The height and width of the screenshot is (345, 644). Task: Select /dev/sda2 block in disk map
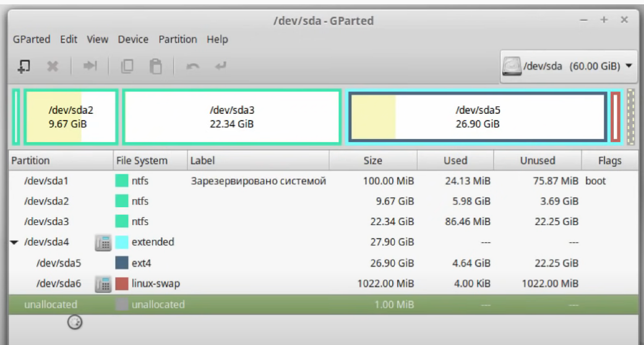71,117
